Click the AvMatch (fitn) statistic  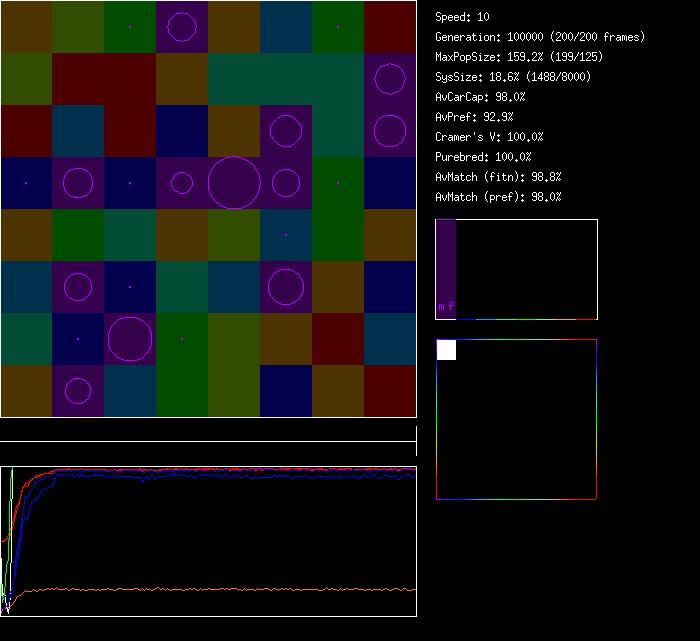498,177
